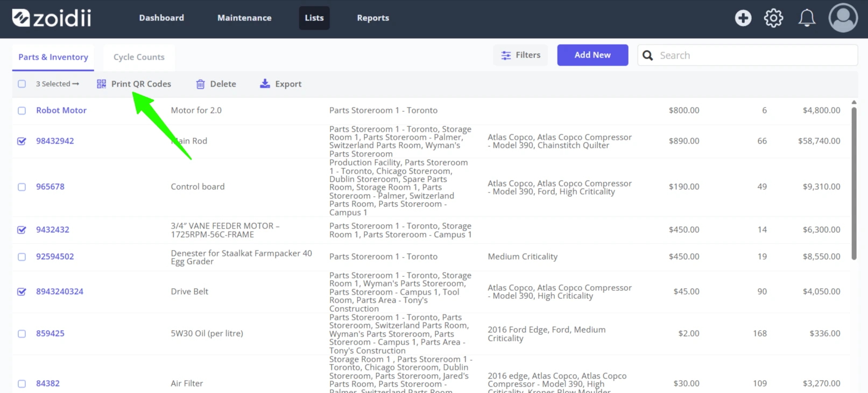Open part 92594502 link

click(55, 256)
